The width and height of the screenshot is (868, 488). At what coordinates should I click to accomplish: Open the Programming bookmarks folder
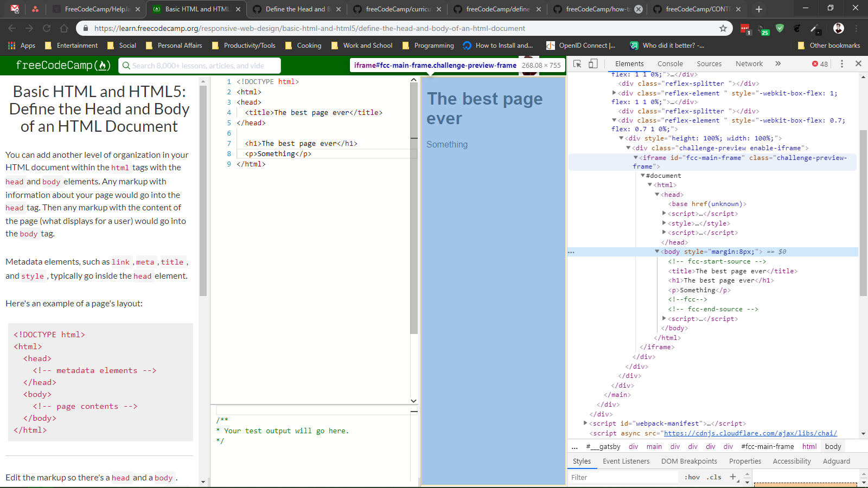(x=427, y=46)
